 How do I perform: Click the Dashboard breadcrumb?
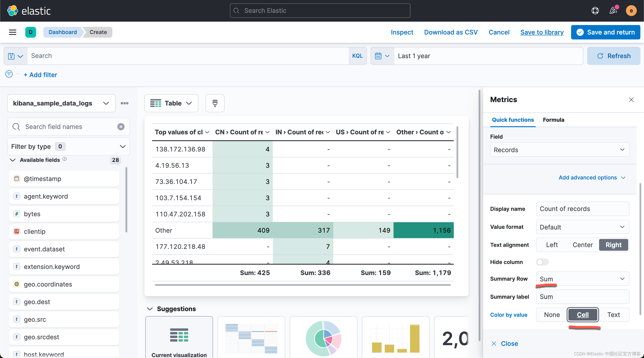pos(63,32)
